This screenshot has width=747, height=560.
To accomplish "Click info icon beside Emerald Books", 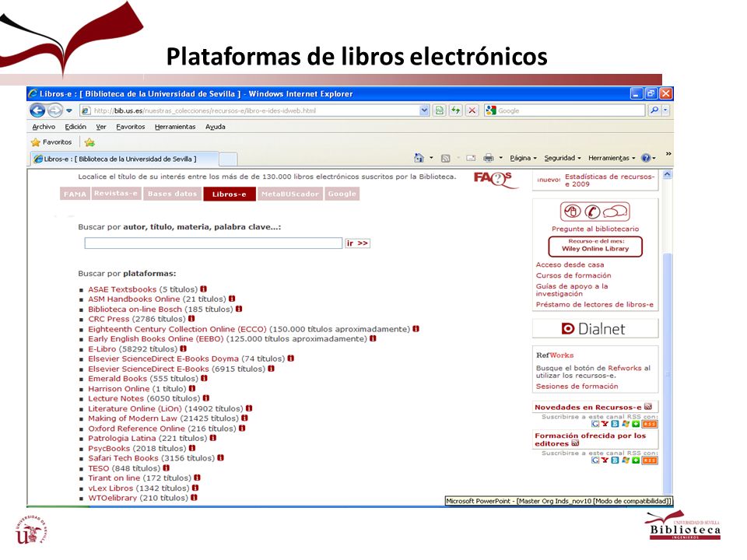I will (205, 378).
